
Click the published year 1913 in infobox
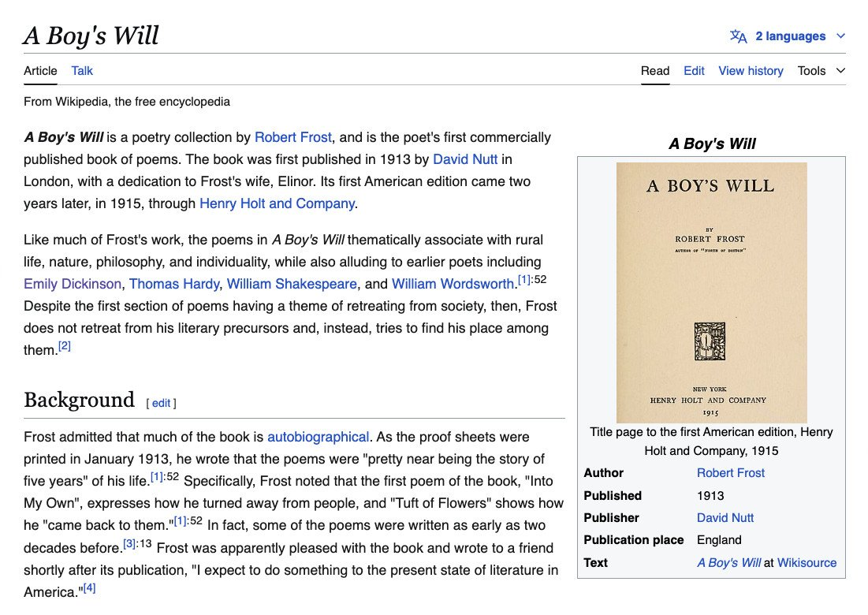[710, 495]
